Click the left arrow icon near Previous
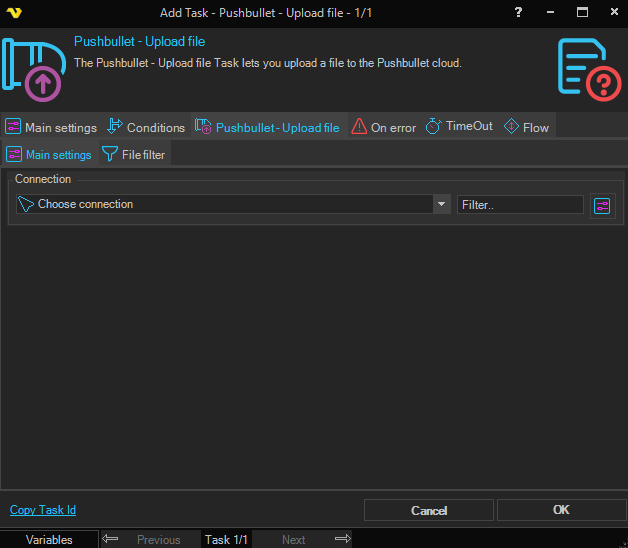Image resolution: width=628 pixels, height=548 pixels. [x=111, y=539]
